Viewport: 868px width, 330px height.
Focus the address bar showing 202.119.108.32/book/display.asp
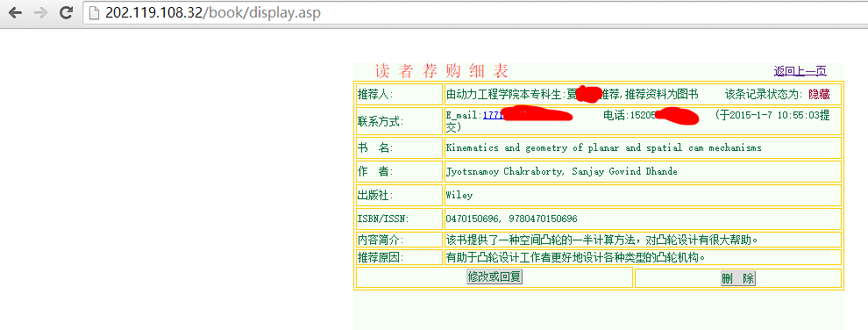pyautogui.click(x=475, y=13)
